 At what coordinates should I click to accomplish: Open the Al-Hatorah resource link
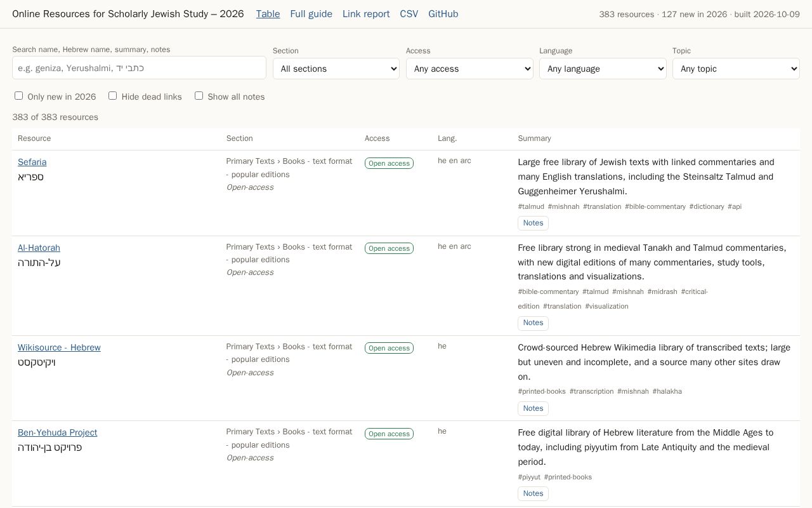[x=39, y=248]
